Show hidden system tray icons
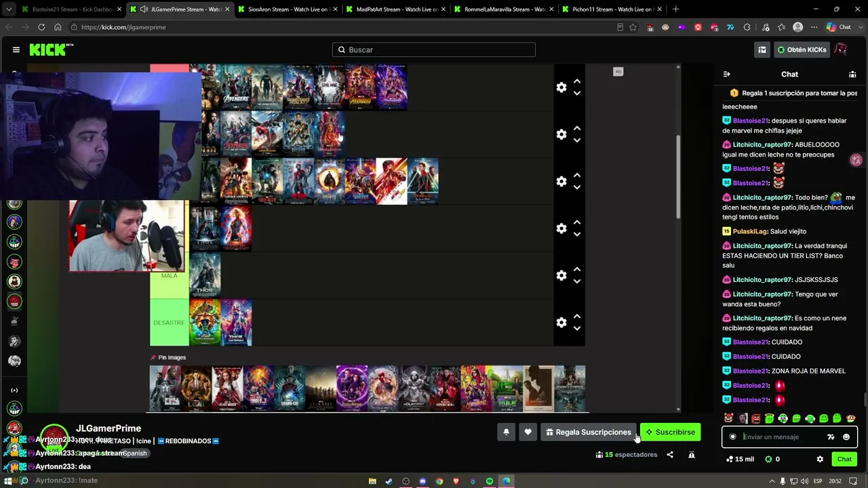The width and height of the screenshot is (868, 488). point(771,481)
